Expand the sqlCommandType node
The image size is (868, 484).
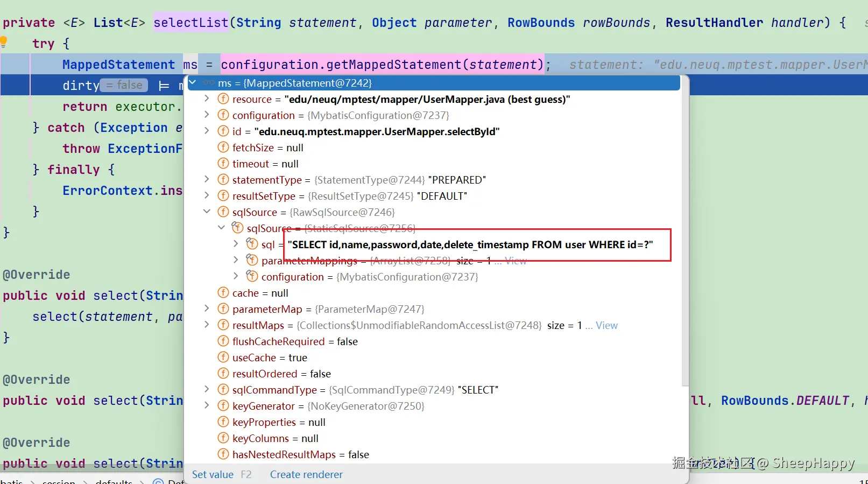click(x=207, y=389)
